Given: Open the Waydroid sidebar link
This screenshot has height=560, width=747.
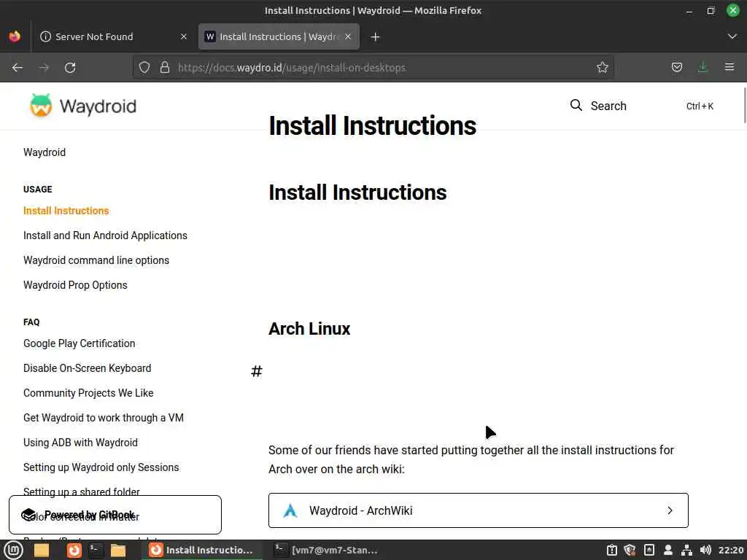Looking at the screenshot, I should 44,152.
